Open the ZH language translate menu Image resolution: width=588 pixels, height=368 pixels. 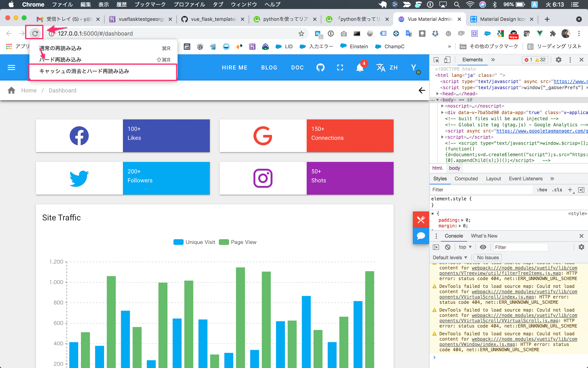[387, 67]
